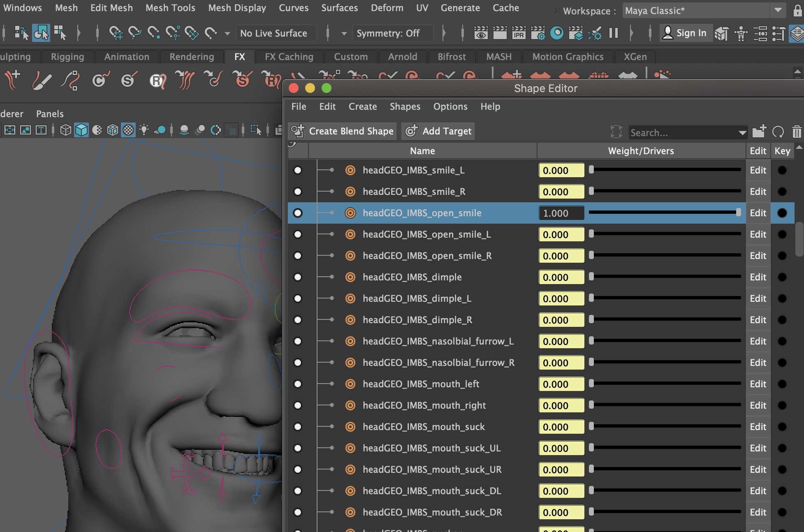Toggle the Key dot for headGEO_IMBS_mouth_left
Viewport: 804px width, 532px height.
(x=782, y=384)
